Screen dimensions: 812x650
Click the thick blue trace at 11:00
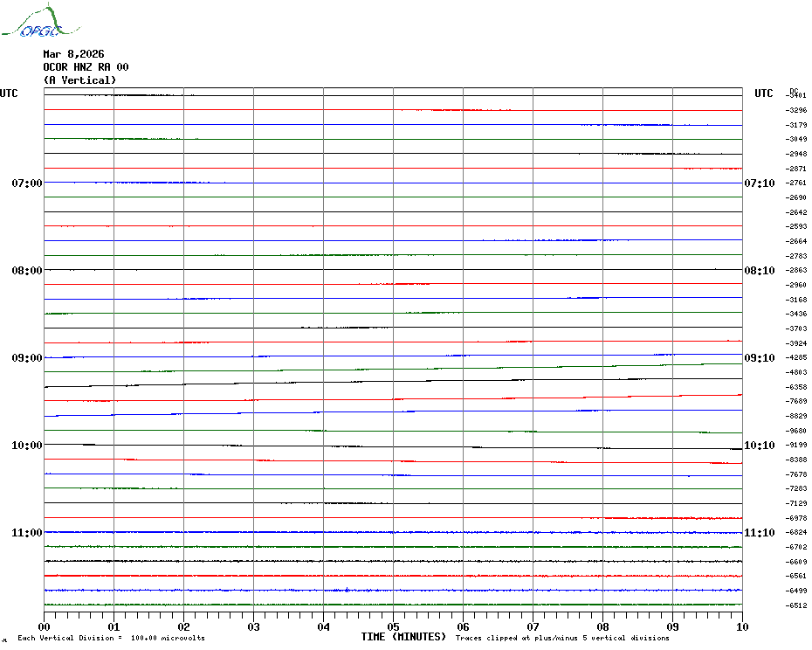pos(393,532)
